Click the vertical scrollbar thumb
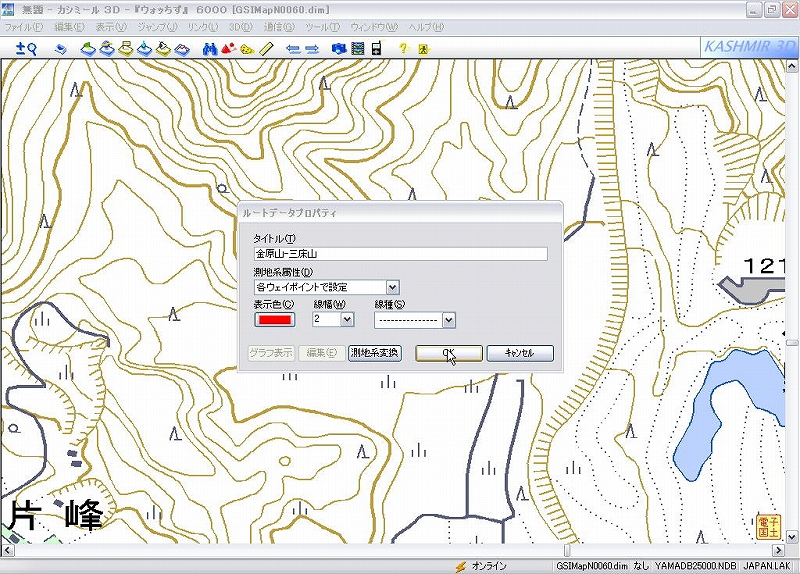This screenshot has height=574, width=800. click(x=792, y=343)
